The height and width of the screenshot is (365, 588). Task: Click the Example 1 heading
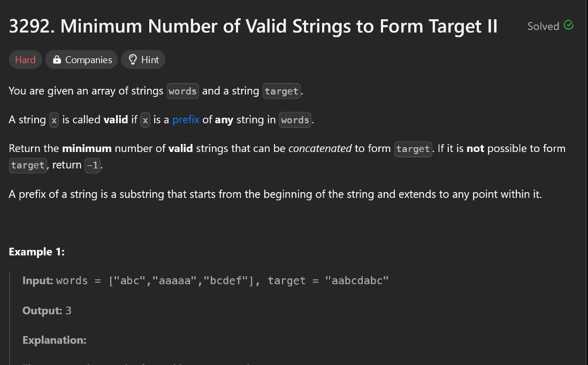[36, 252]
